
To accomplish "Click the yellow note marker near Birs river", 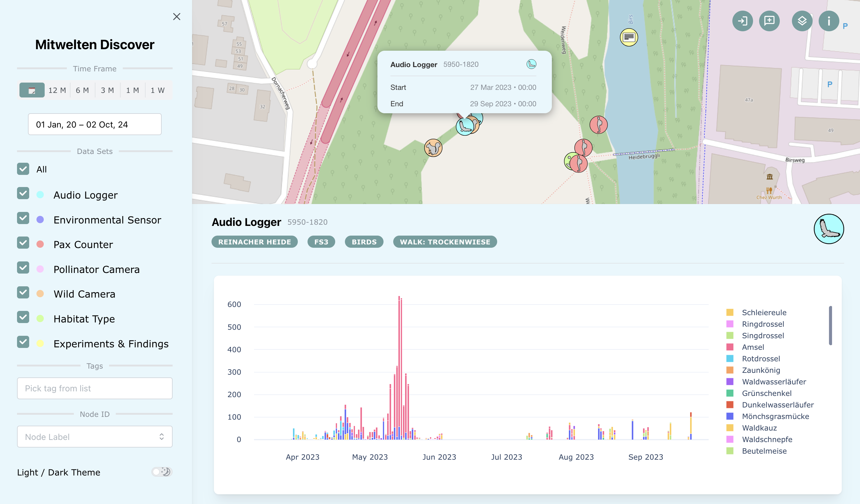I will tap(629, 37).
